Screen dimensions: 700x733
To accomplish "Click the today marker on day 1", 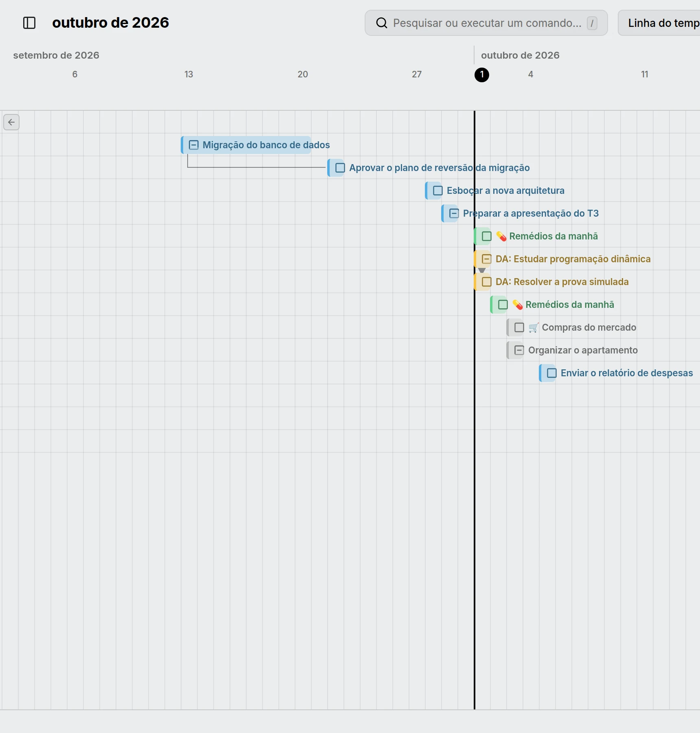I will pos(482,75).
